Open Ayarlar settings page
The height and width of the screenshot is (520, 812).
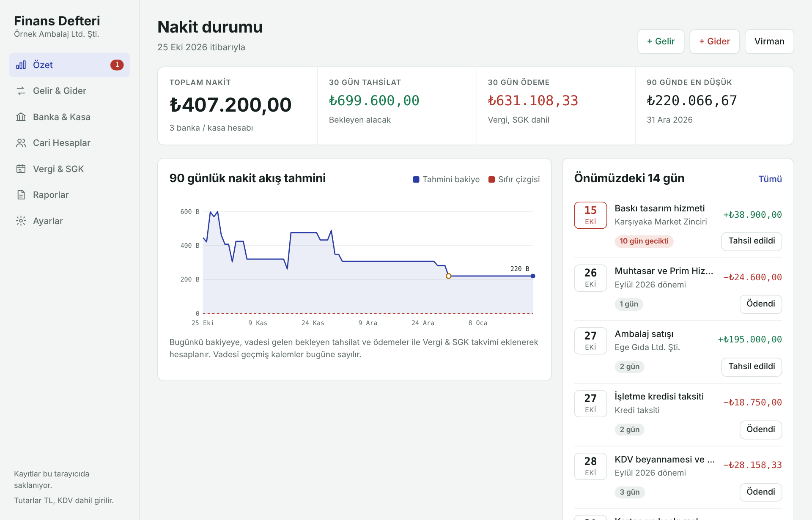coord(69,221)
